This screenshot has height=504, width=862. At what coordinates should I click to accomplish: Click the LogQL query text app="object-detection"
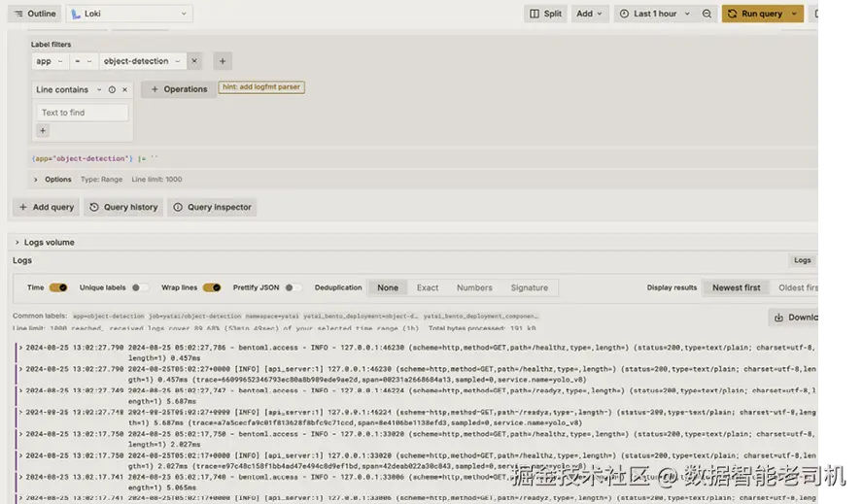coord(83,158)
